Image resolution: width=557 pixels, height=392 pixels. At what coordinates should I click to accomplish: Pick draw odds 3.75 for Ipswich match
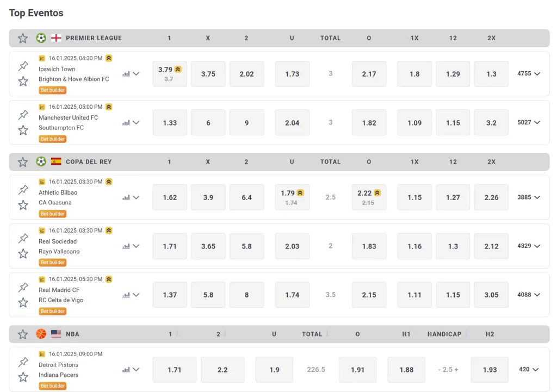208,74
